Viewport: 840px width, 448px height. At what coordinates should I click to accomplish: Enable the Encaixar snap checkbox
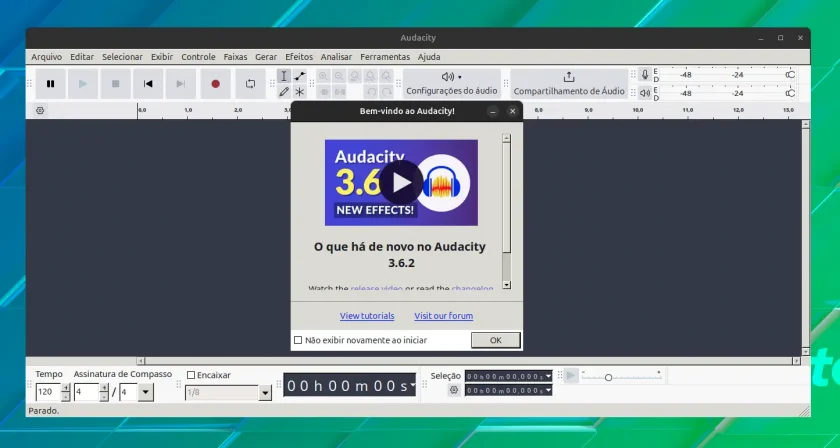coord(191,375)
